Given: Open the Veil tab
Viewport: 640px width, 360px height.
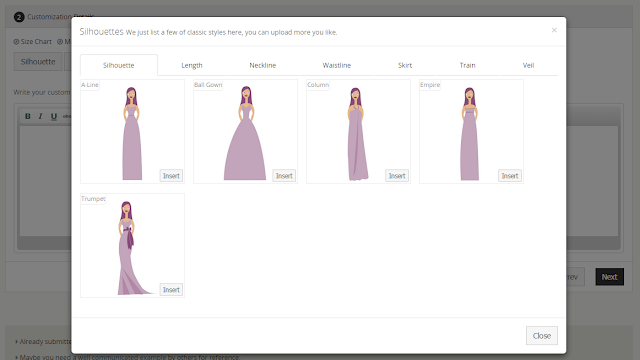Looking at the screenshot, I should 528,65.
